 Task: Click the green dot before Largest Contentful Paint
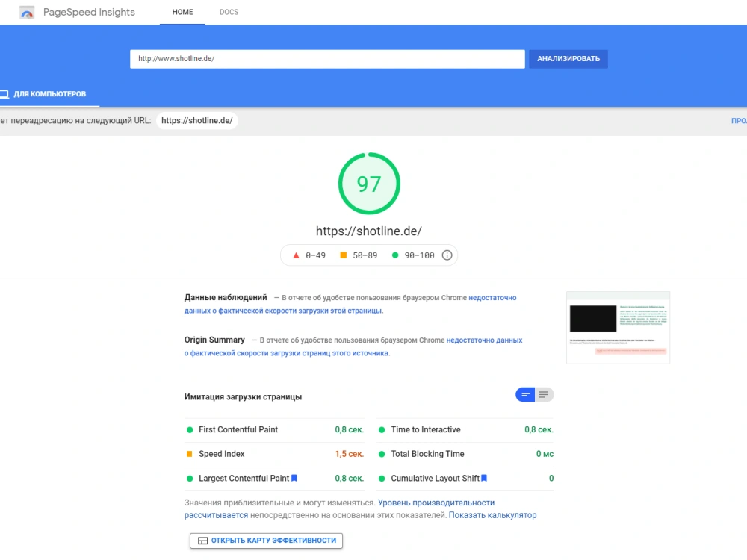(x=190, y=478)
